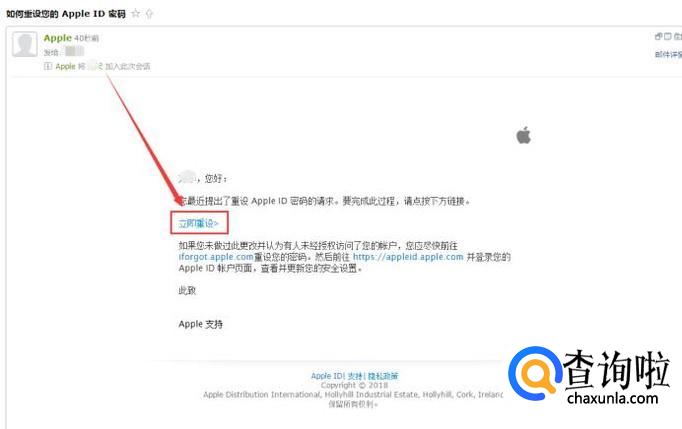
Task: Open the sender's gray avatar picture
Action: tap(25, 44)
